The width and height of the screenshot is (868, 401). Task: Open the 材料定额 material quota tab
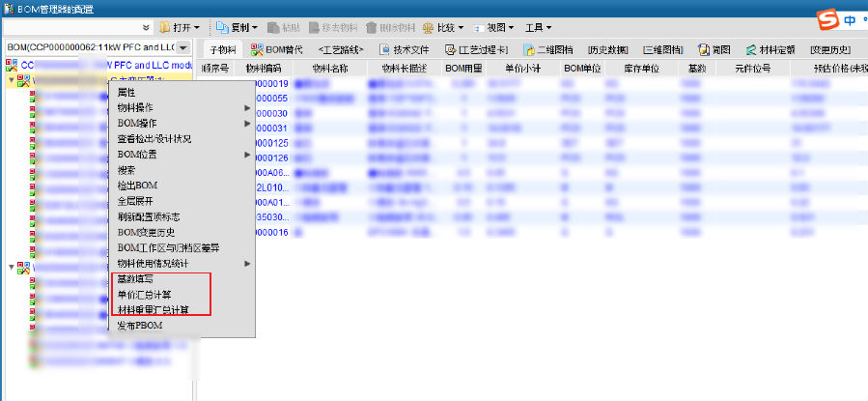(770, 48)
